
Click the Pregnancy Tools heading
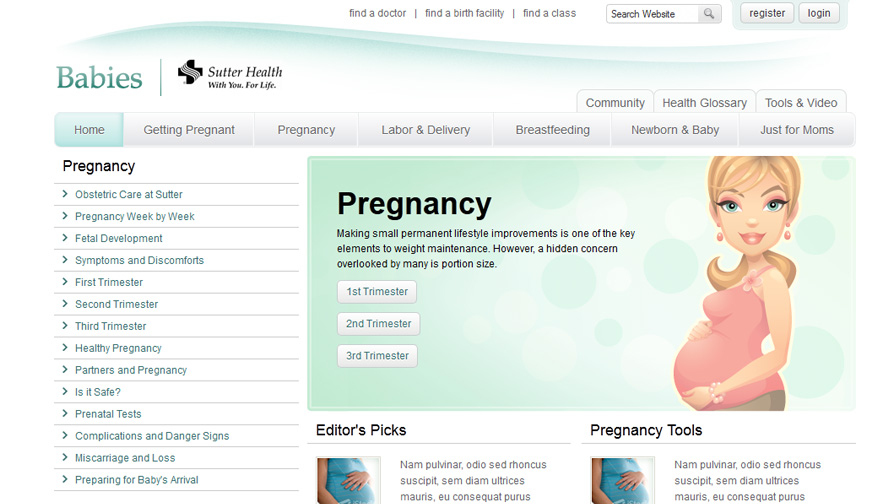coord(646,430)
